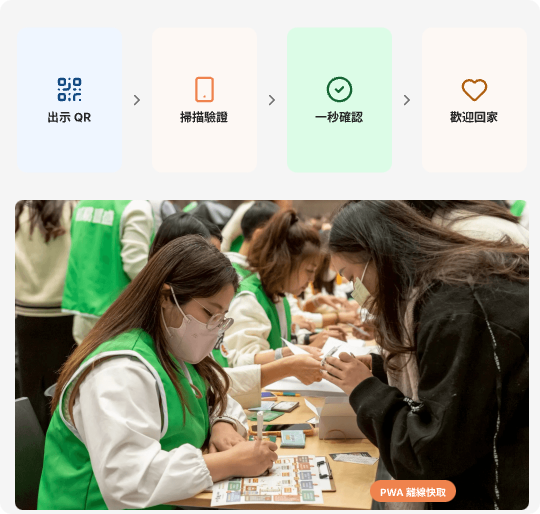Select the 掃描驗證 label

tap(204, 117)
